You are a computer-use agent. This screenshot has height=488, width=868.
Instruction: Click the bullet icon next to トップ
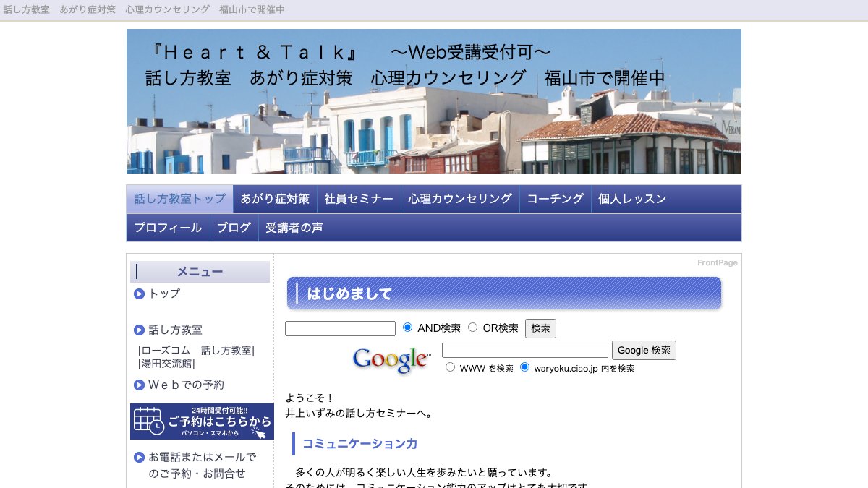139,294
